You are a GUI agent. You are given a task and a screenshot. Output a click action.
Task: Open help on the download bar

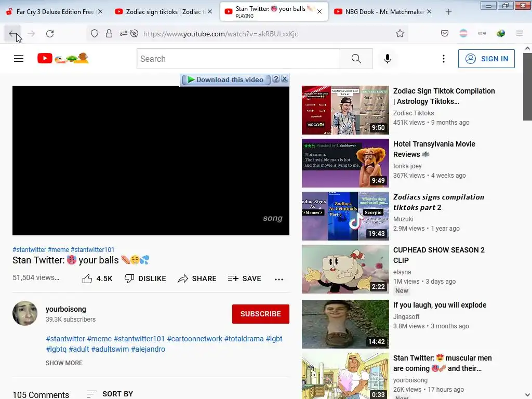tap(276, 79)
